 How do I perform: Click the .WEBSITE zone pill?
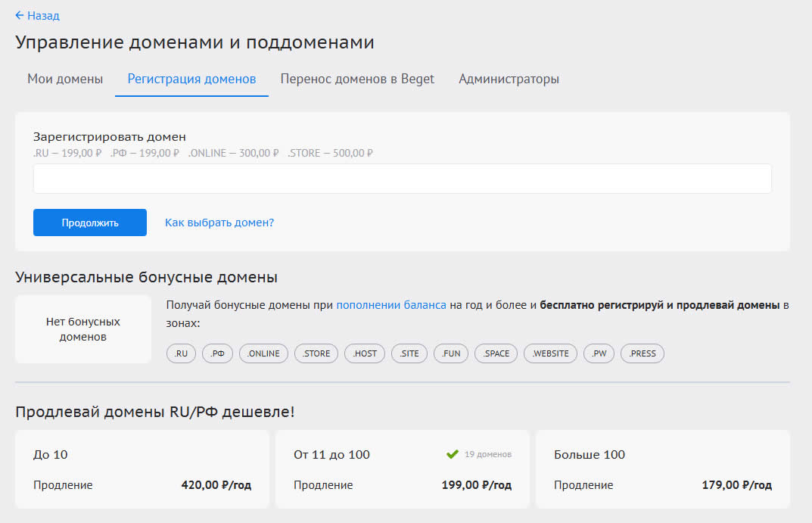pos(550,353)
